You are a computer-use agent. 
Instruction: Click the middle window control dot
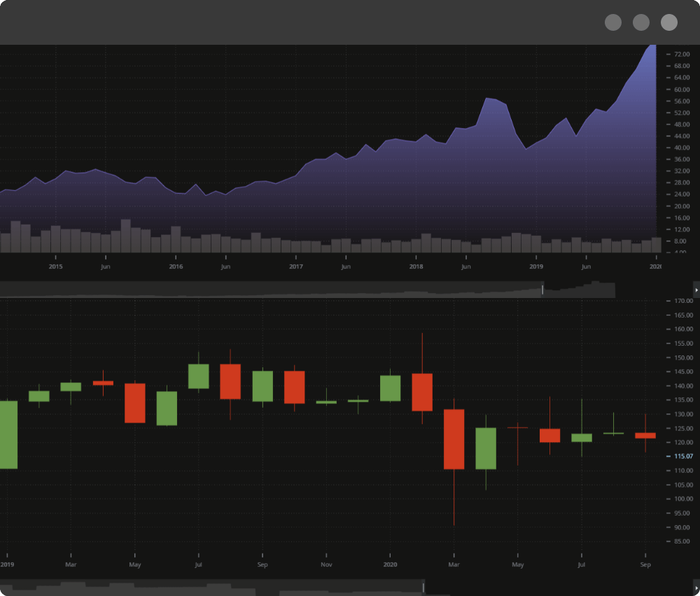click(x=641, y=22)
